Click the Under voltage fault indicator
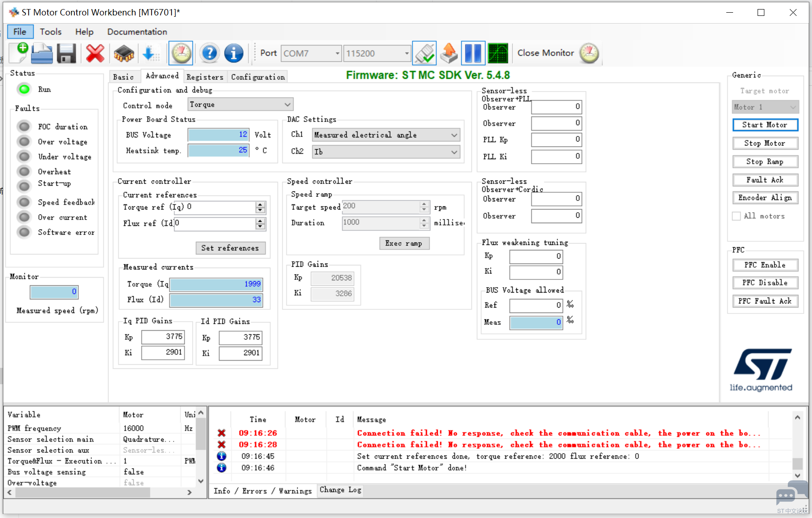 coord(24,156)
